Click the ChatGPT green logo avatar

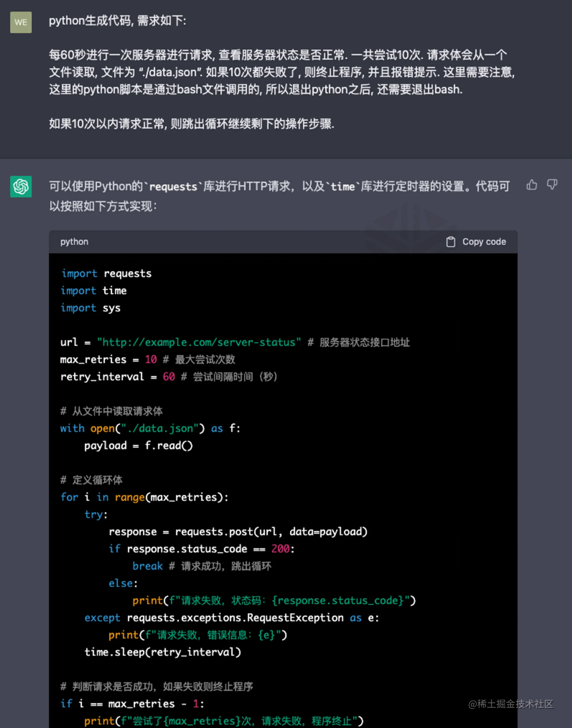21,187
